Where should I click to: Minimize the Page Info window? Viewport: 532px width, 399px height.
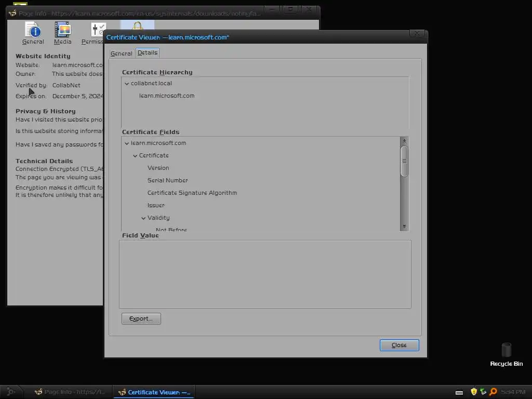(272, 9)
